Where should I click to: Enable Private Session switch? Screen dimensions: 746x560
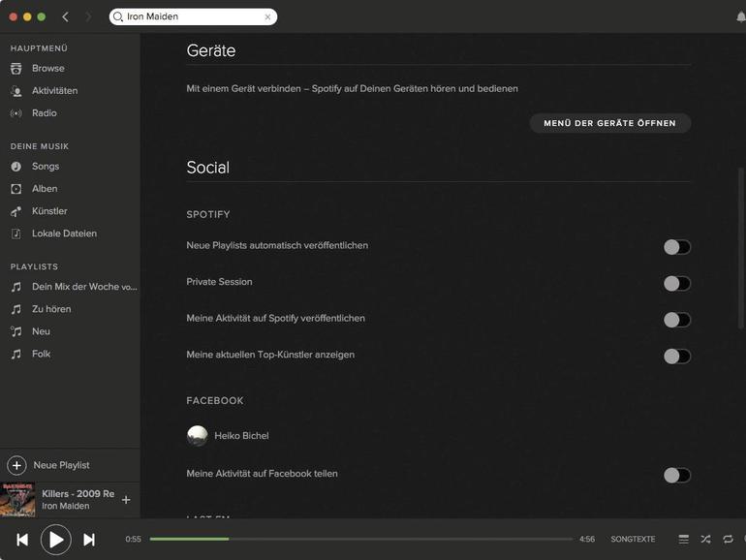[x=677, y=284]
